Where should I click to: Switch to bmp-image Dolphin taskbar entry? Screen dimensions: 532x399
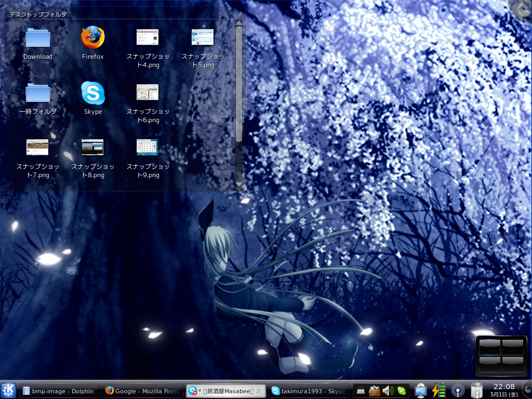[x=59, y=391]
